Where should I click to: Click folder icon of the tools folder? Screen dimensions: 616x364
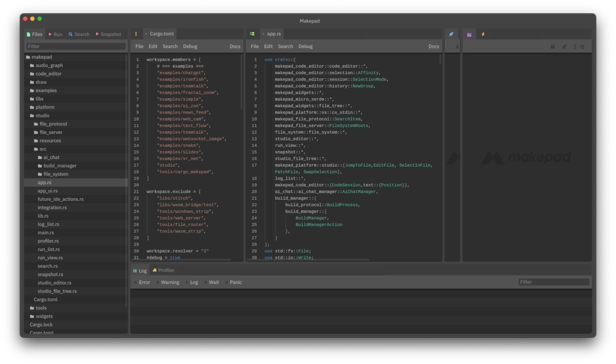pyautogui.click(x=32, y=308)
